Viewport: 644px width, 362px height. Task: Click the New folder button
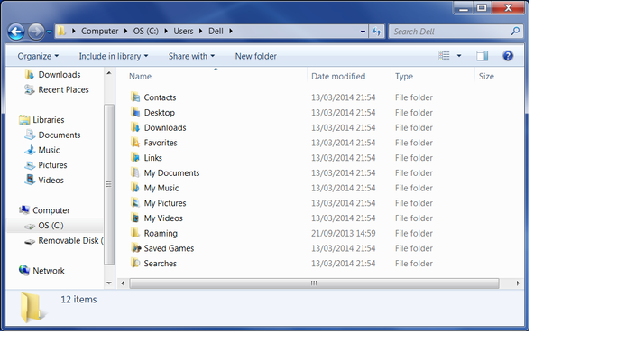click(x=255, y=56)
